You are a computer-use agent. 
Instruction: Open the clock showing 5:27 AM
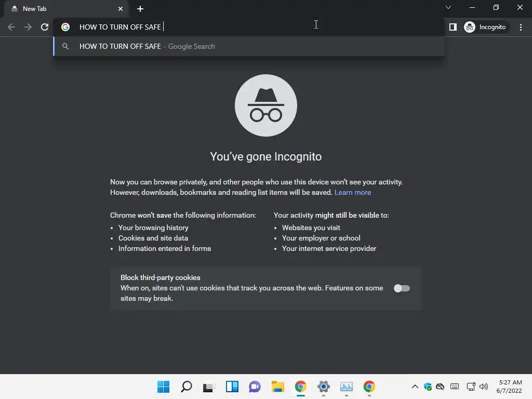[x=509, y=387]
